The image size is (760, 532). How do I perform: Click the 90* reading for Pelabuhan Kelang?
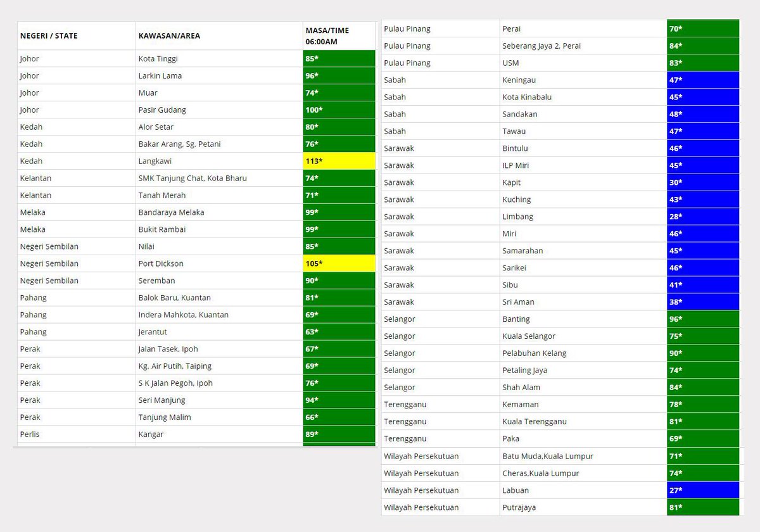pos(703,354)
